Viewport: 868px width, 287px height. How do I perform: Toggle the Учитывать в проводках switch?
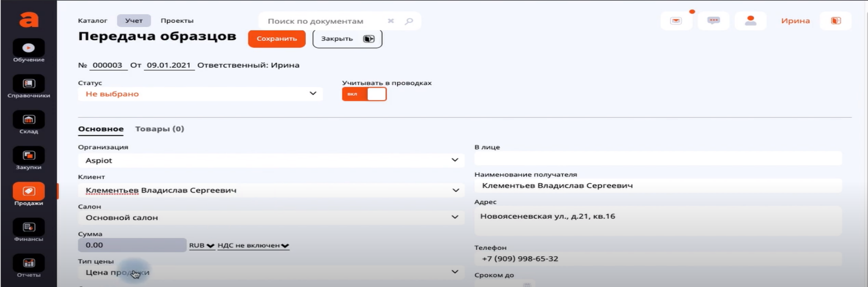coord(364,94)
